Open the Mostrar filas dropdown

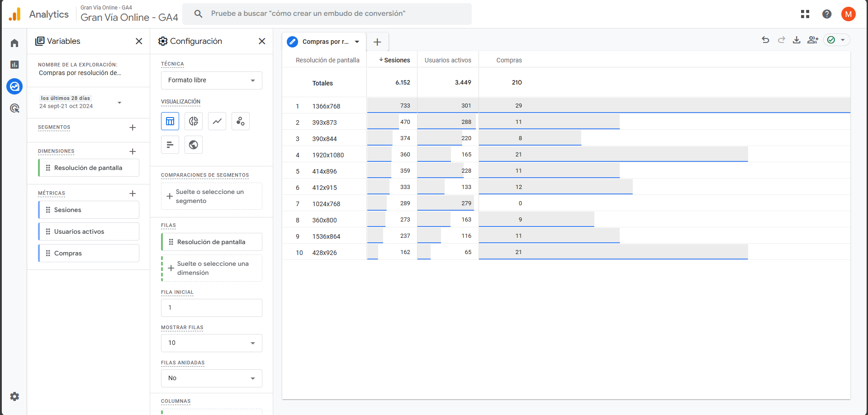point(211,343)
